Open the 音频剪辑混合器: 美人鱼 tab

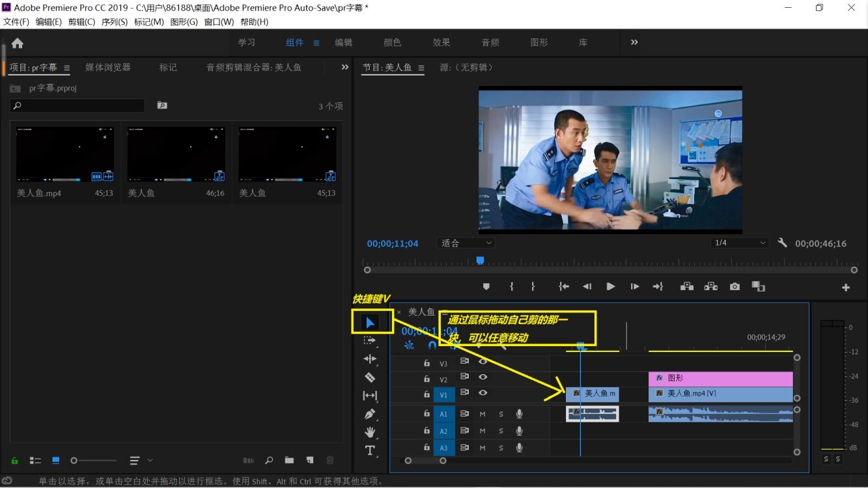point(254,67)
